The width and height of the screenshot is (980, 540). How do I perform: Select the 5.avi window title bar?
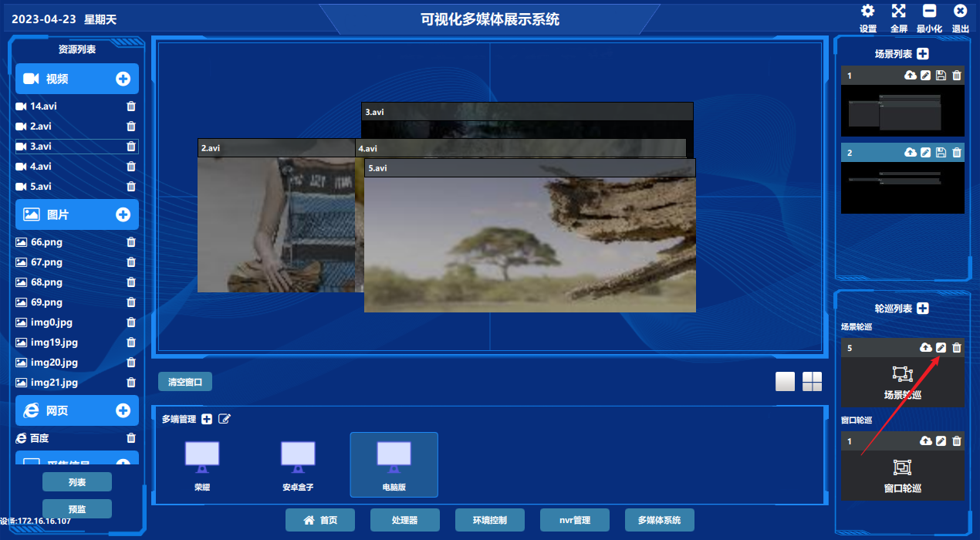point(530,167)
